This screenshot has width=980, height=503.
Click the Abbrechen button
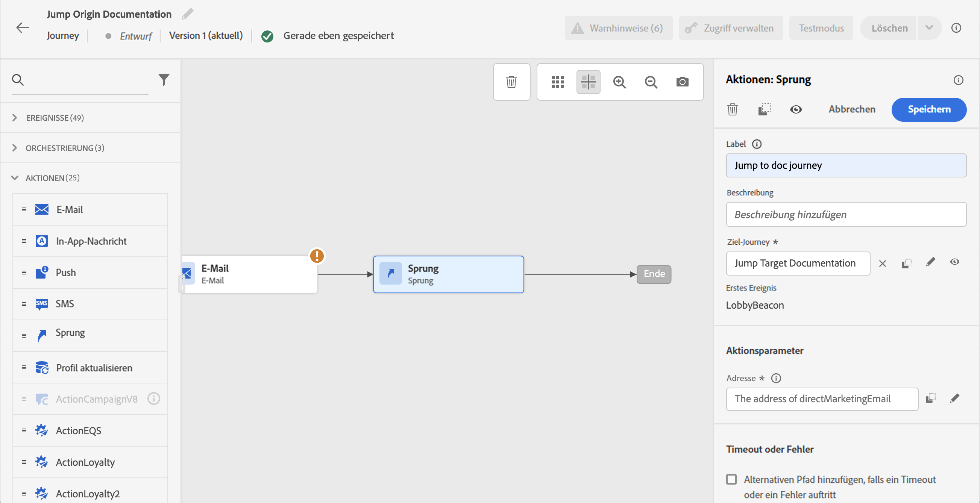pos(852,109)
